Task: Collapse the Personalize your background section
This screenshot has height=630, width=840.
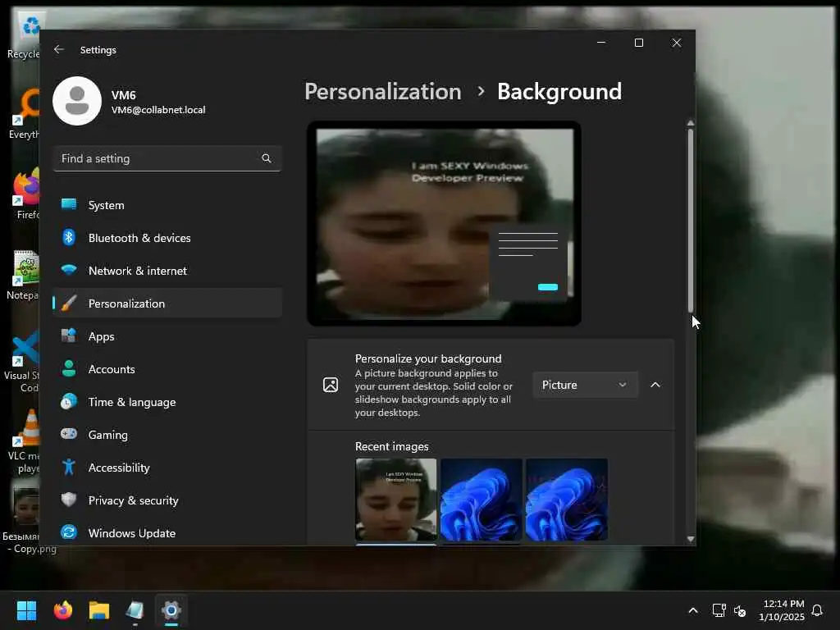Action: point(655,385)
